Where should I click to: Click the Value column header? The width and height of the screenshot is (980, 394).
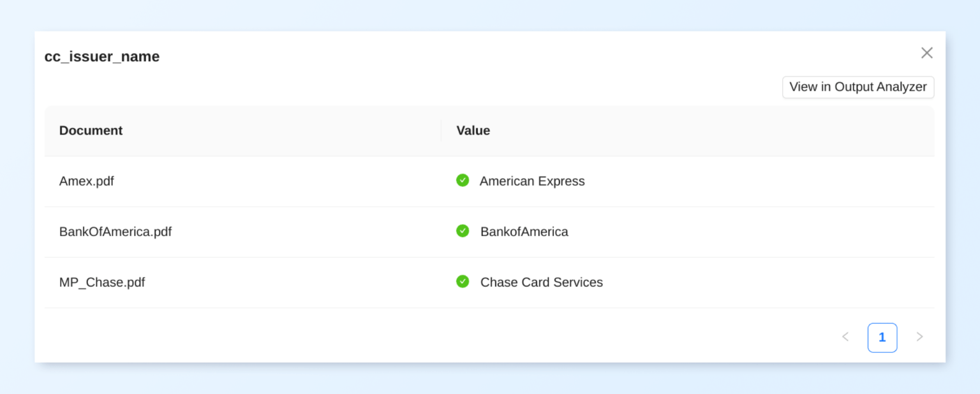click(x=473, y=131)
